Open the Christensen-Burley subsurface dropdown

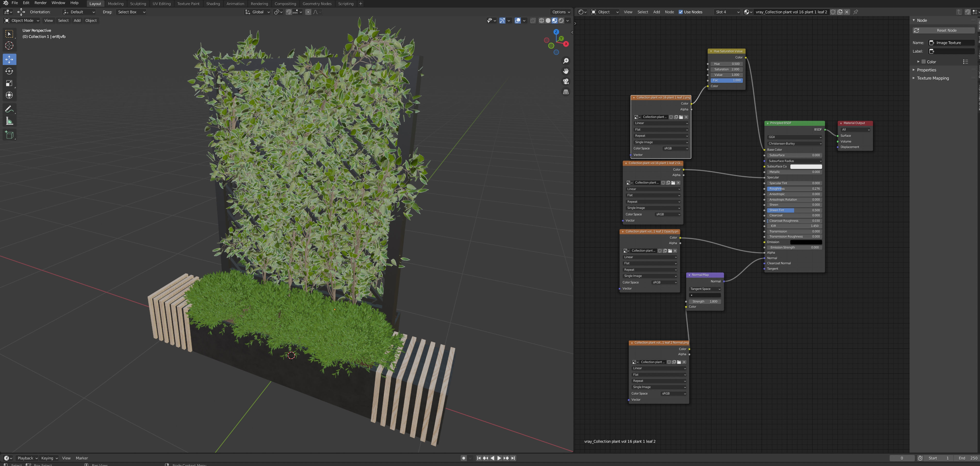tap(794, 143)
